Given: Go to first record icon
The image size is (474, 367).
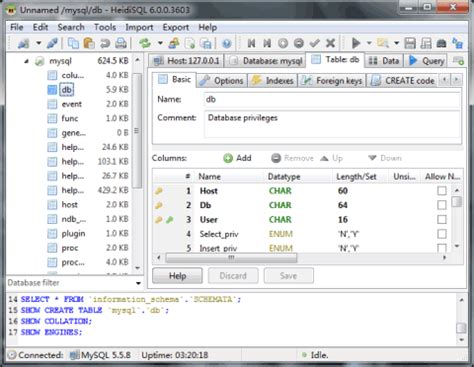Looking at the screenshot, I should coord(251,43).
